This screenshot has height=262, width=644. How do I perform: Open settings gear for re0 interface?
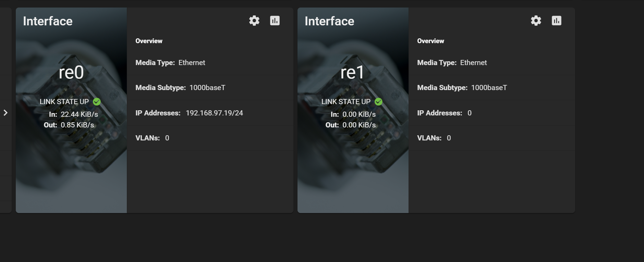click(x=254, y=21)
